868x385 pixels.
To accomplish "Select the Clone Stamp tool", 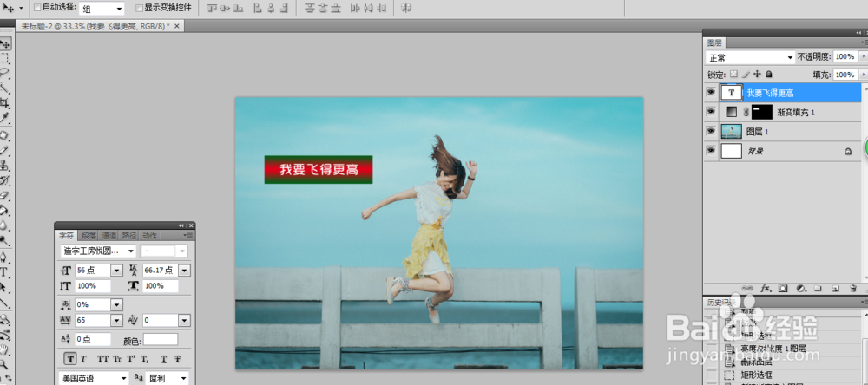I will 5,166.
